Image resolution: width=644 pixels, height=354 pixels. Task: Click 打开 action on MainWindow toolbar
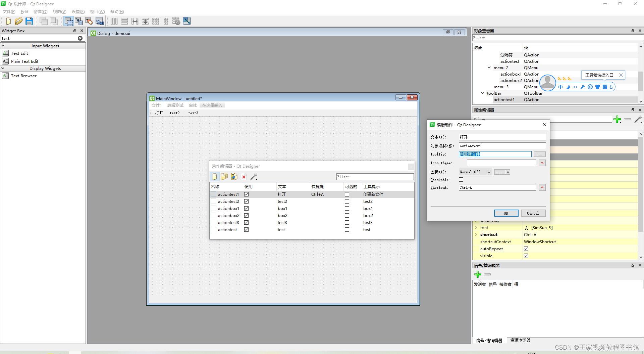coord(159,113)
